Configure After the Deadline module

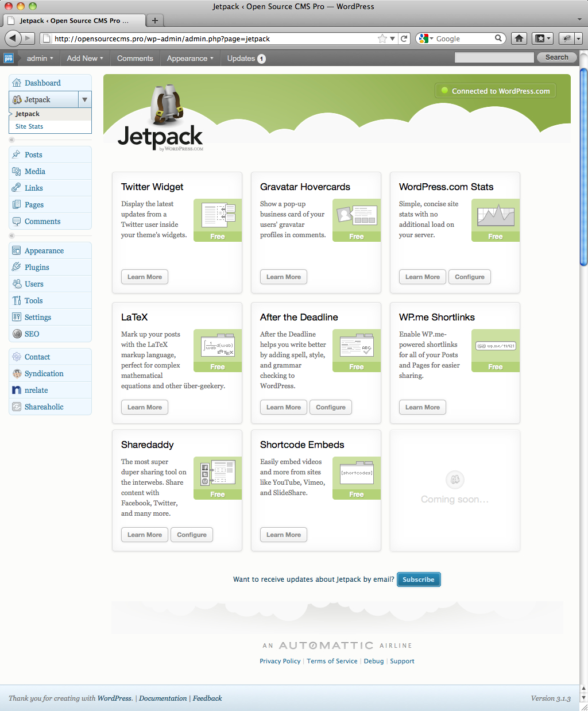331,407
